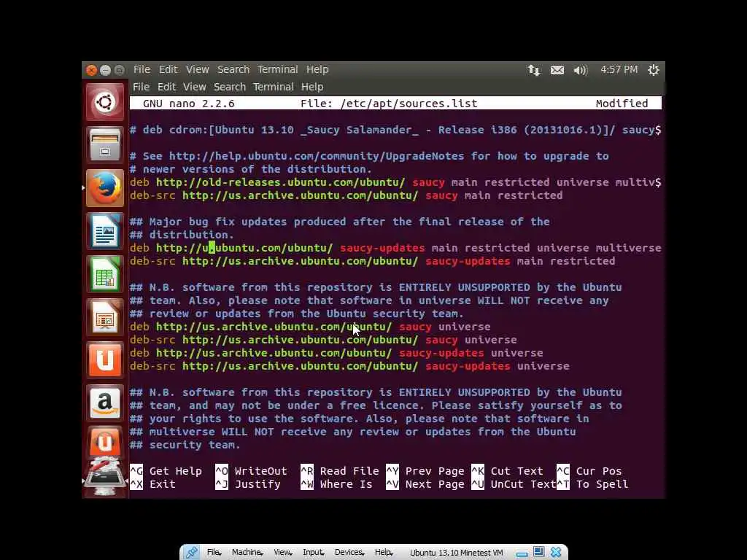The height and width of the screenshot is (560, 747).
Task: Click the 4:57 PM clock indicator
Action: click(619, 69)
